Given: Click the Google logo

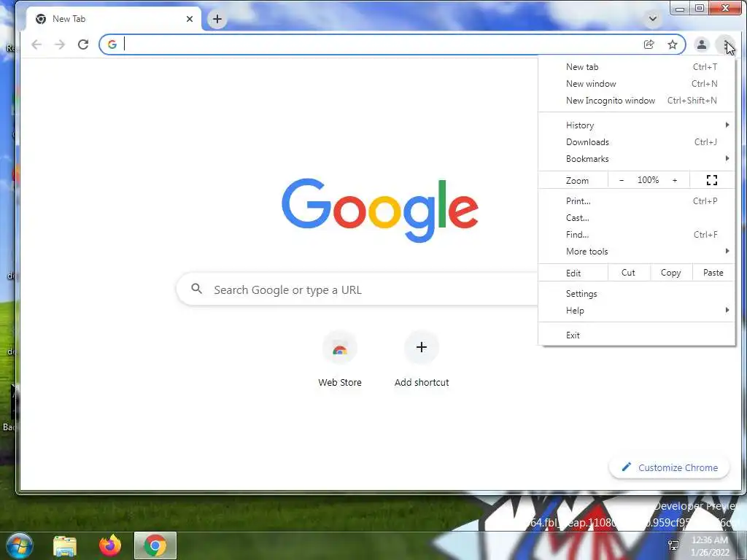Looking at the screenshot, I should point(379,210).
